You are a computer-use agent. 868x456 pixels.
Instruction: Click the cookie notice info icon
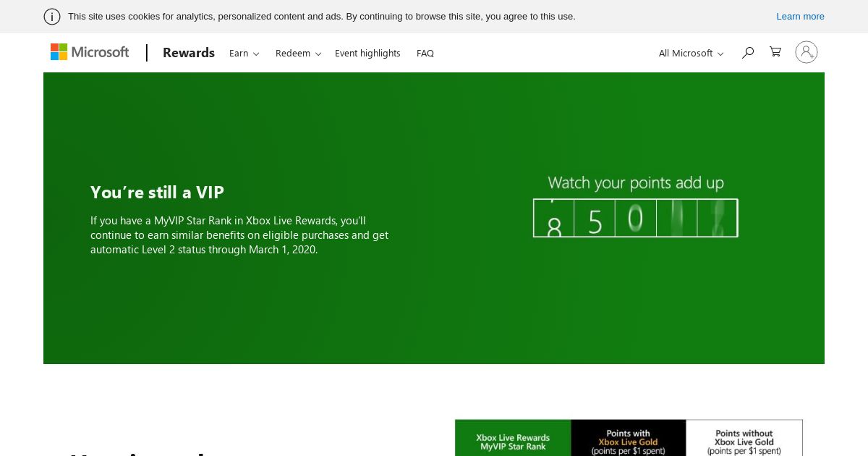[x=52, y=17]
